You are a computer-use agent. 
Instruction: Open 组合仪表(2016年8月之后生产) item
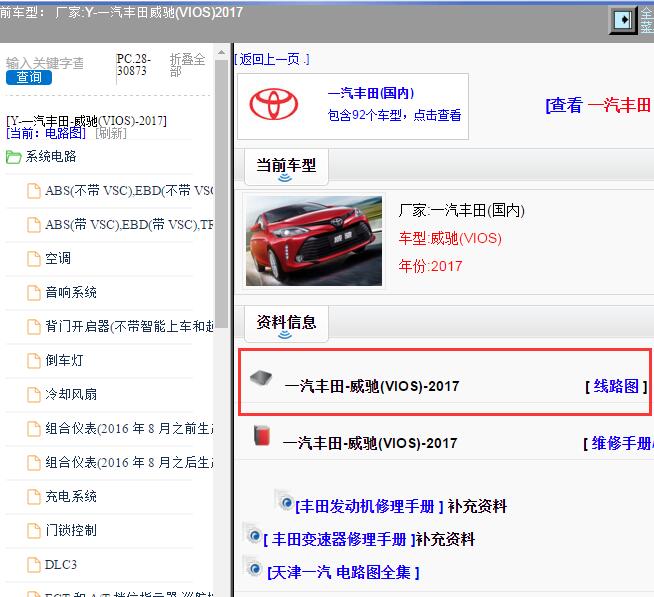pyautogui.click(x=129, y=462)
